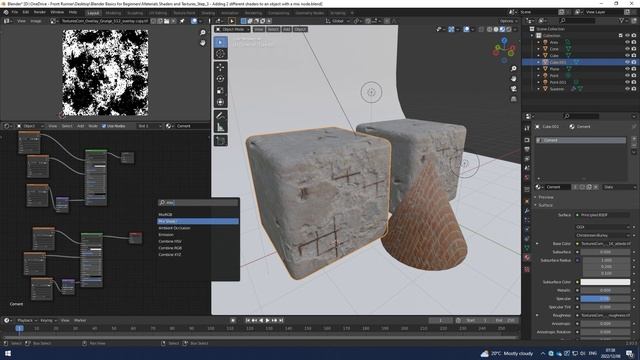Open the outliner filter funnel icon

622,20
